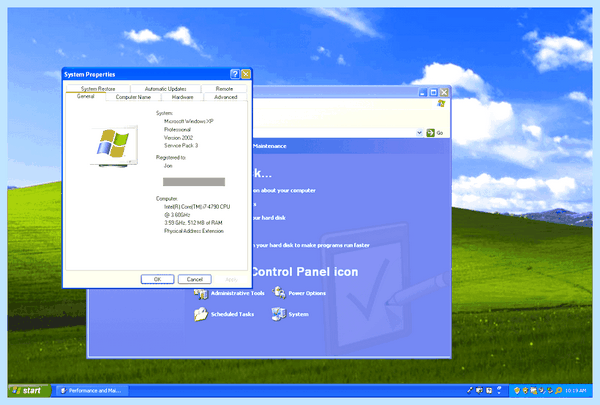This screenshot has height=405, width=600.
Task: Click the '512 MB of RAM' line
Action: click(193, 223)
